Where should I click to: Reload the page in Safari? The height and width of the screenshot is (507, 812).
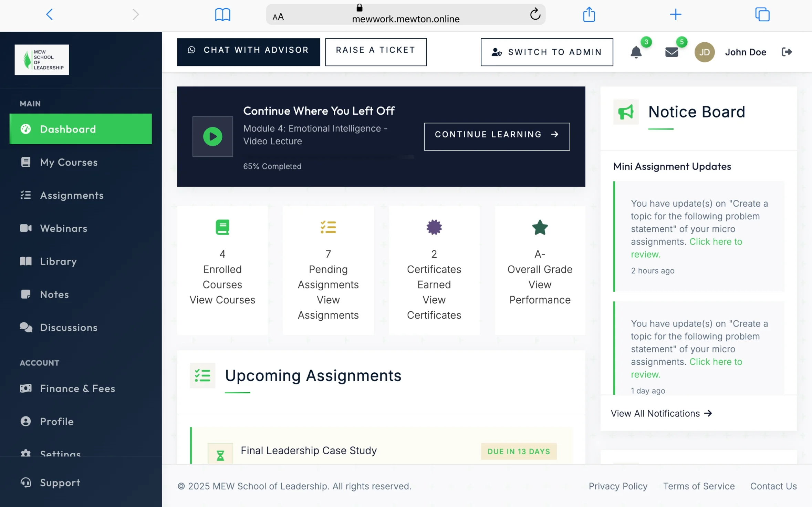[x=535, y=14]
